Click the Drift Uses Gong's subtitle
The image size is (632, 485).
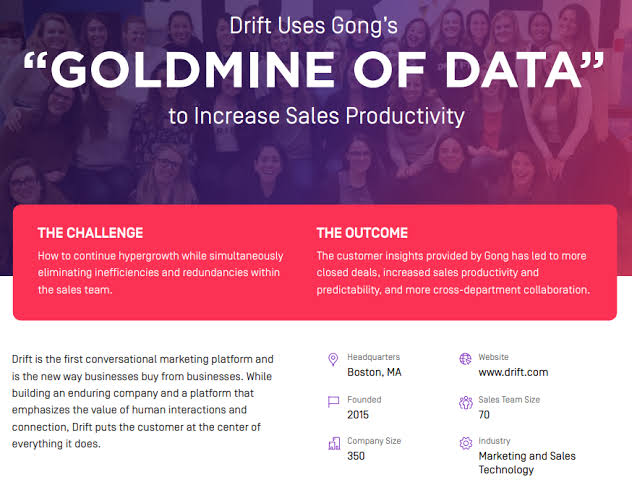pyautogui.click(x=314, y=26)
